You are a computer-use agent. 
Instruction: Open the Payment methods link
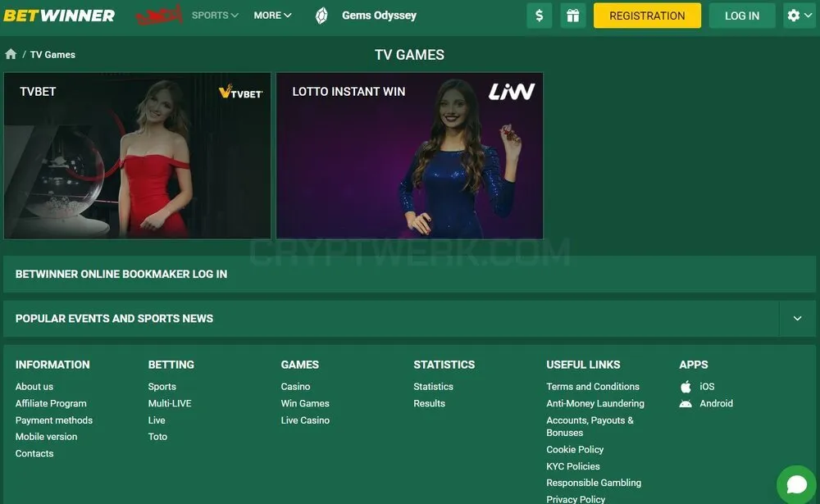pyautogui.click(x=54, y=420)
